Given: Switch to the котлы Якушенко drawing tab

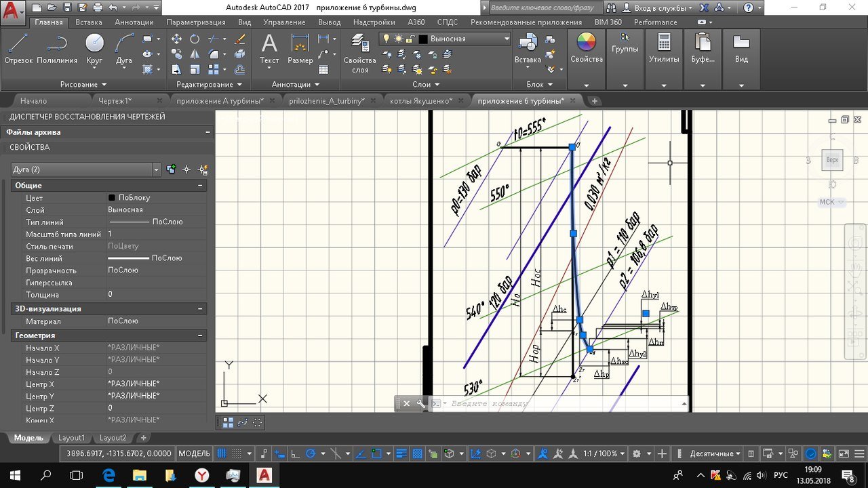Looking at the screenshot, I should click(x=420, y=101).
